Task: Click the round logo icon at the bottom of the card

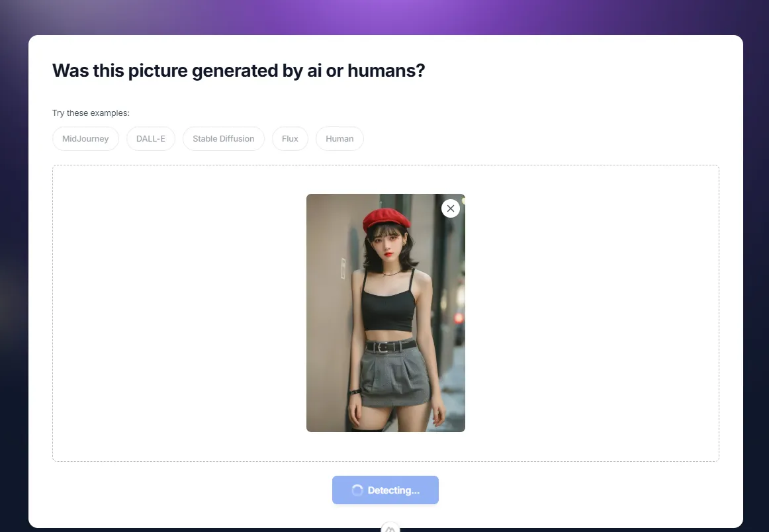Action: click(x=390, y=529)
